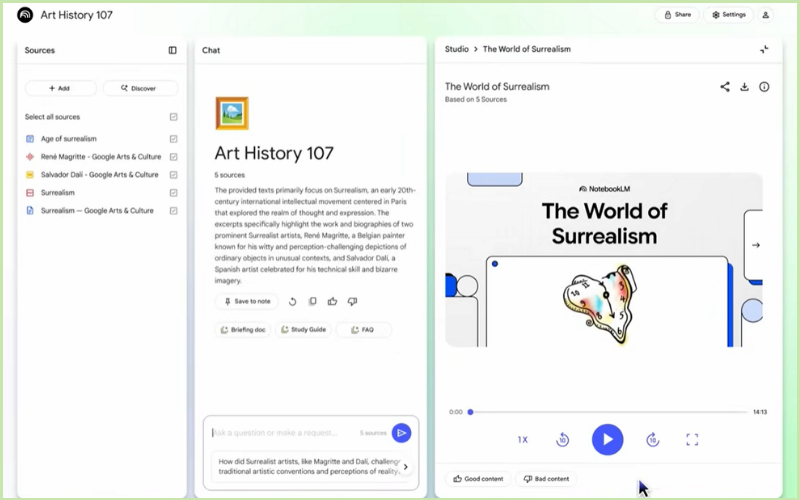Click the NotebookLM logo icon
Image resolution: width=800 pixels, height=500 pixels.
click(25, 15)
